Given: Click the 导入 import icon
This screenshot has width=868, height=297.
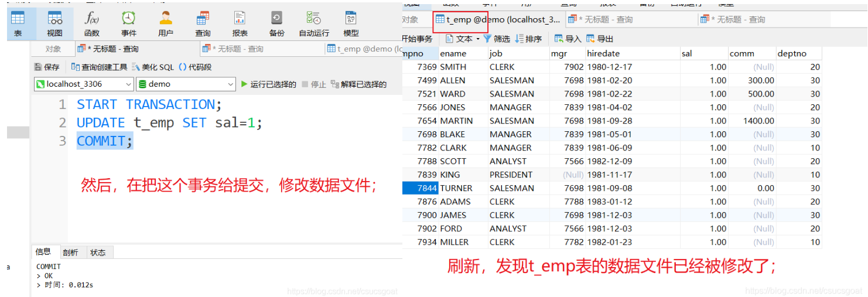Looking at the screenshot, I should (x=568, y=39).
